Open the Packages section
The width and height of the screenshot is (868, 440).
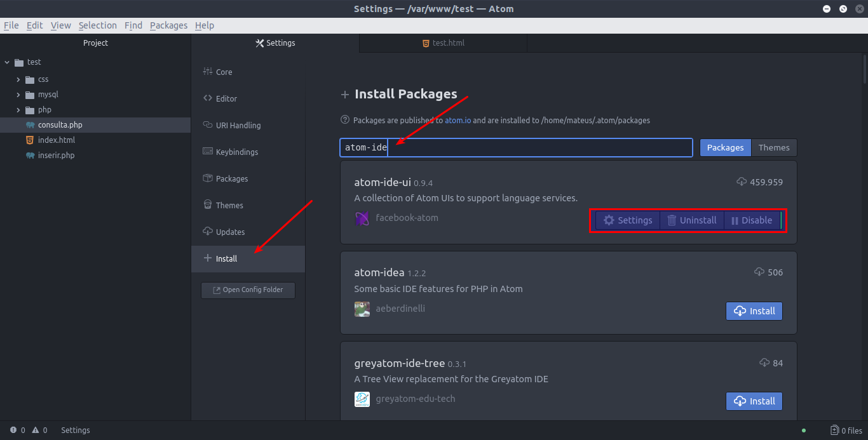pos(248,178)
